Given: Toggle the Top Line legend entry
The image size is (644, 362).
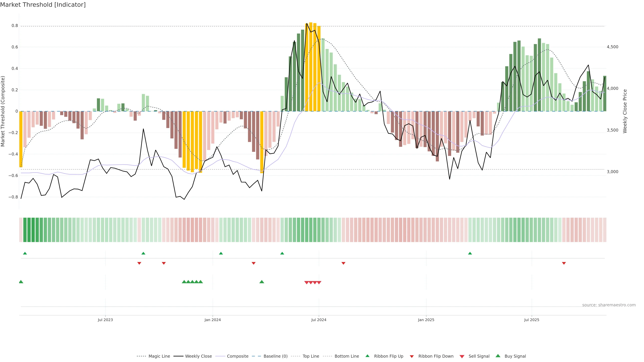Looking at the screenshot, I should [x=311, y=356].
